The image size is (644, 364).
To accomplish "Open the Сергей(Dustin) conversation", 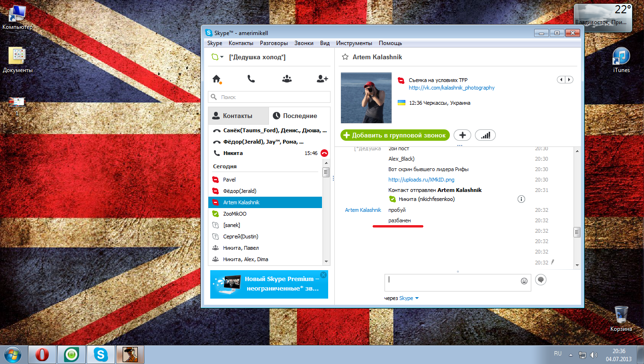I will click(265, 237).
